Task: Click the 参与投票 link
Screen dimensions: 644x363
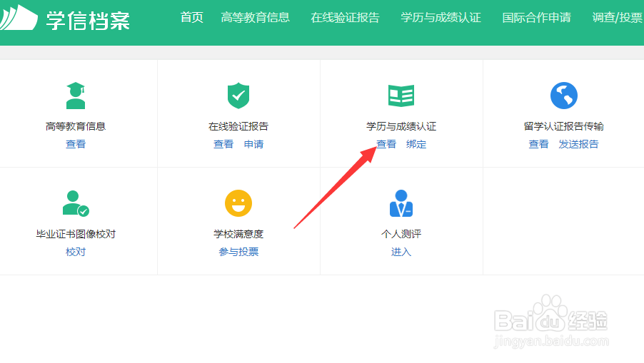Action: (x=238, y=252)
